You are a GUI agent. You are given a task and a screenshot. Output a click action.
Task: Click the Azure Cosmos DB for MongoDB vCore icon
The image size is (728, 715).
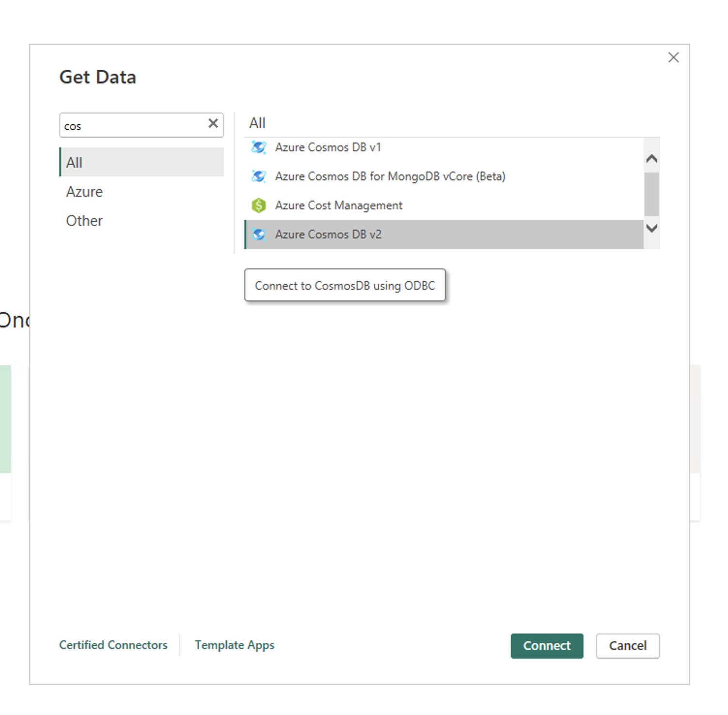[259, 176]
